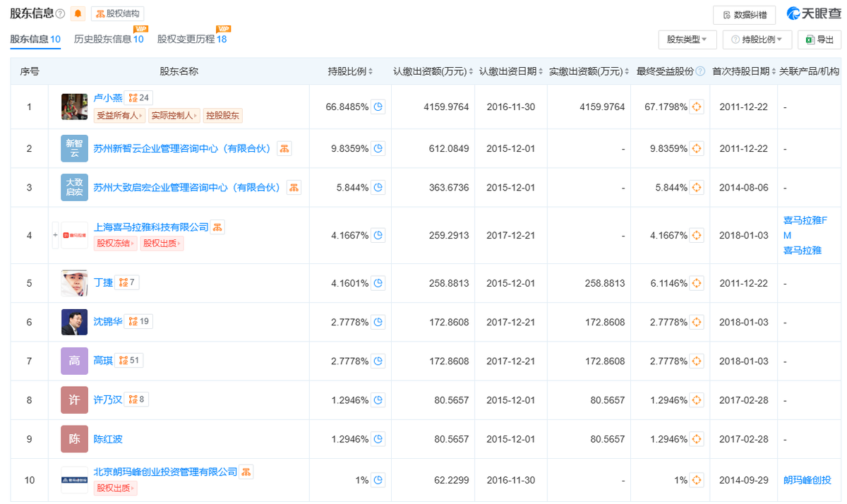The width and height of the screenshot is (847, 504).
Task: Open pie chart icon for 卢小燕's 66.8485%
Action: coord(378,107)
